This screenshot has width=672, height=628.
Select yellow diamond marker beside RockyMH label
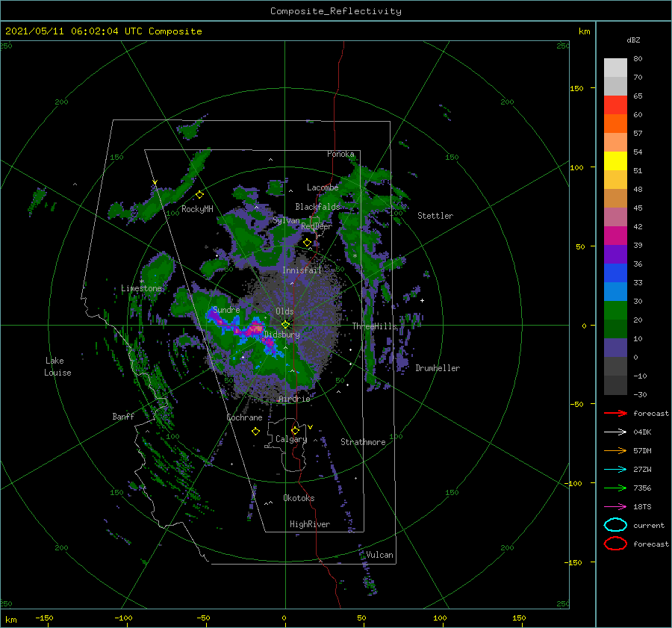pyautogui.click(x=199, y=195)
